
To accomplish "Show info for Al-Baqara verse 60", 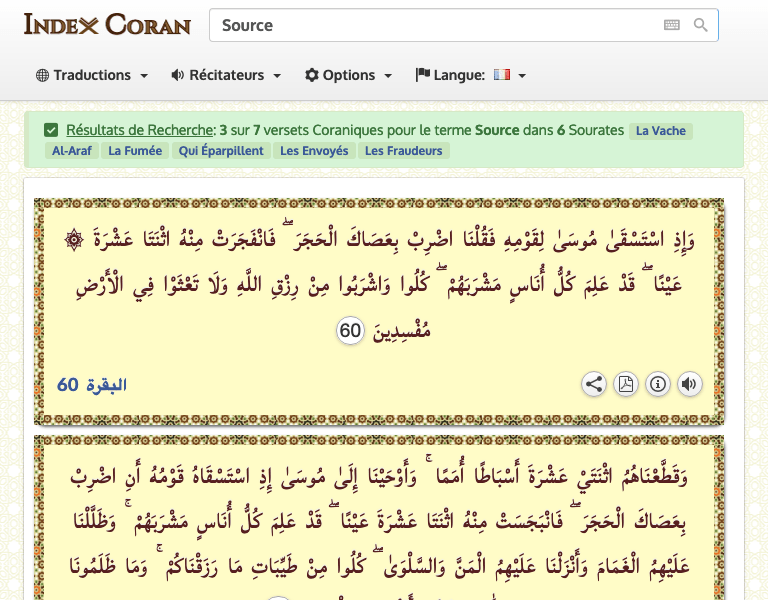I will point(658,384).
